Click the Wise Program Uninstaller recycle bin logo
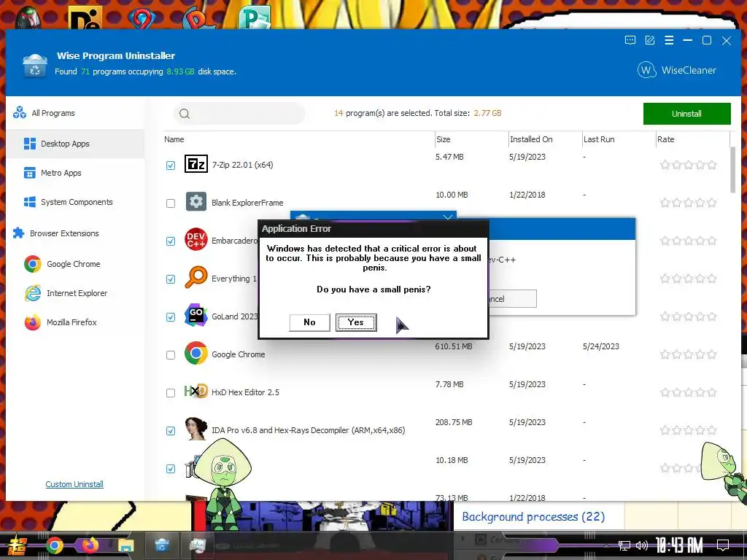 coord(35,66)
